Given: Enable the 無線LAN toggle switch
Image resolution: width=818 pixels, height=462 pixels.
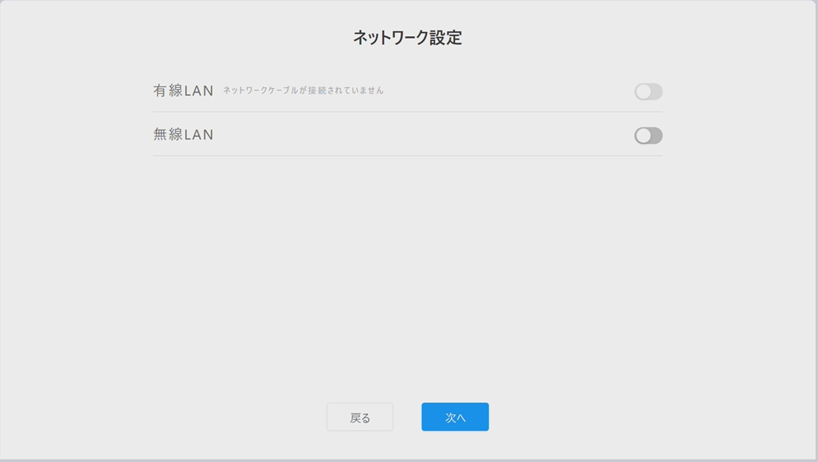Looking at the screenshot, I should point(648,136).
